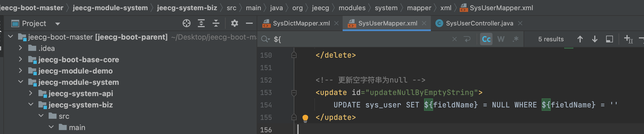Screen dimensions: 644x134
Task: Collapse jeecg-system-biz module
Action: pos(31,104)
